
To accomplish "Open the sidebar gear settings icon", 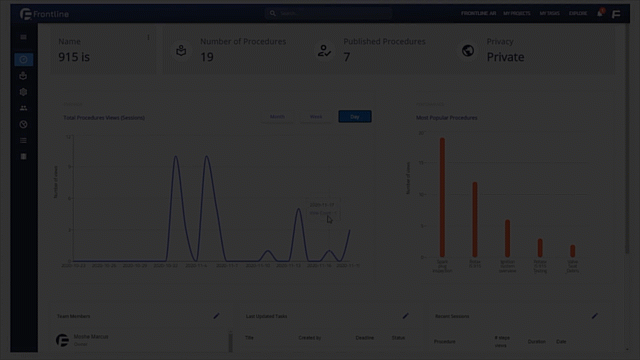I will point(23,92).
